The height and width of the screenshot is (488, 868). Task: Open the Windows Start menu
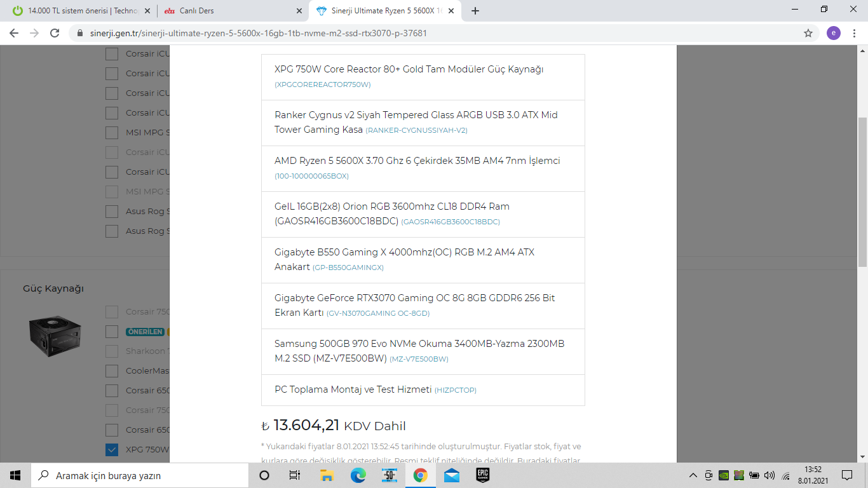pos(15,475)
